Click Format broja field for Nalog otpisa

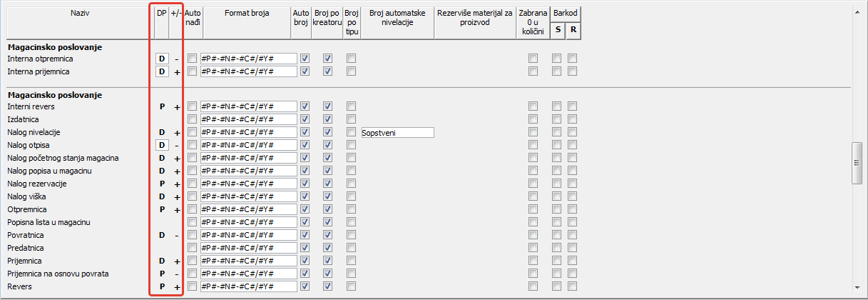(x=248, y=145)
